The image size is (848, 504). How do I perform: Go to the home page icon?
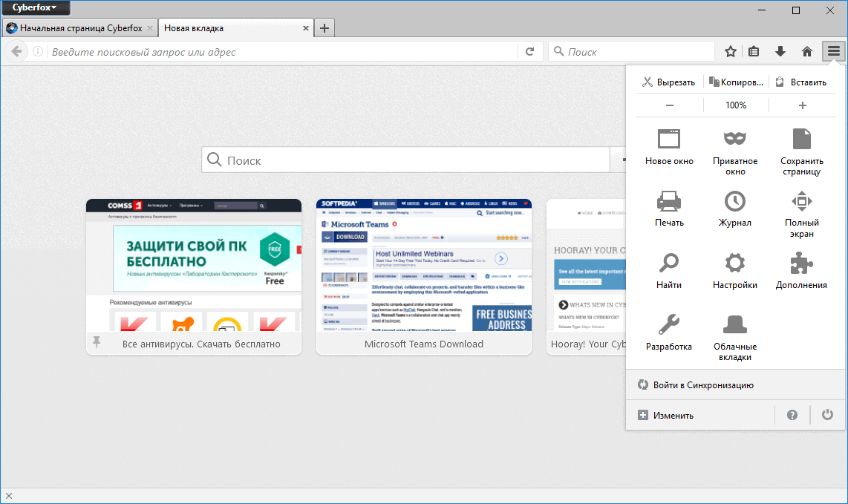click(807, 51)
